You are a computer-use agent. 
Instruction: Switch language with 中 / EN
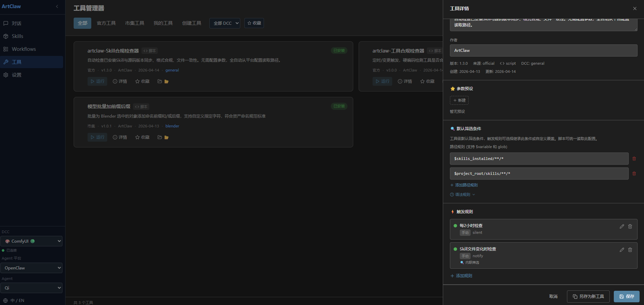pyautogui.click(x=14, y=301)
